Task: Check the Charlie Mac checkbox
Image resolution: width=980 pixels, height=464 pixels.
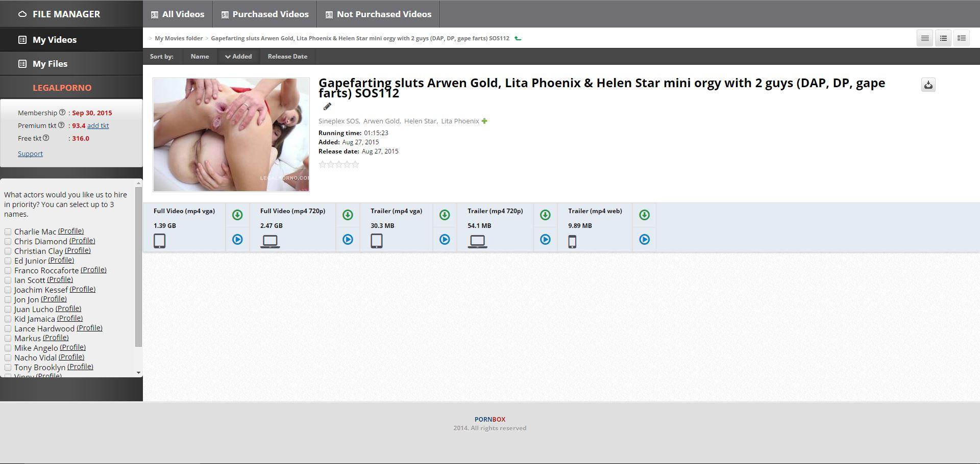Action: point(8,232)
